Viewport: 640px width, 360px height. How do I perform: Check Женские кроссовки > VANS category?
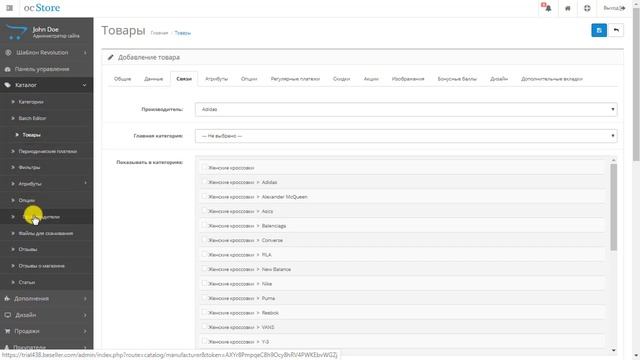click(204, 327)
